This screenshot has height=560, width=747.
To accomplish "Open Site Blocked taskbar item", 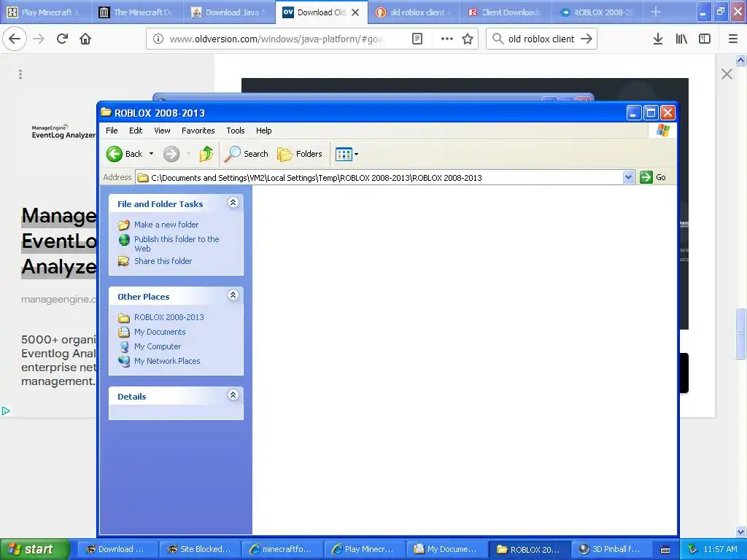I will click(199, 549).
